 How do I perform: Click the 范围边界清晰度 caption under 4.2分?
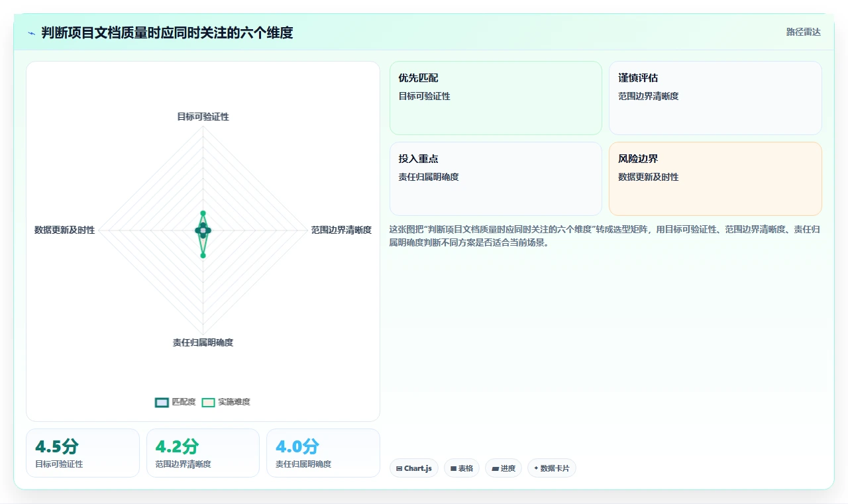tap(183, 464)
